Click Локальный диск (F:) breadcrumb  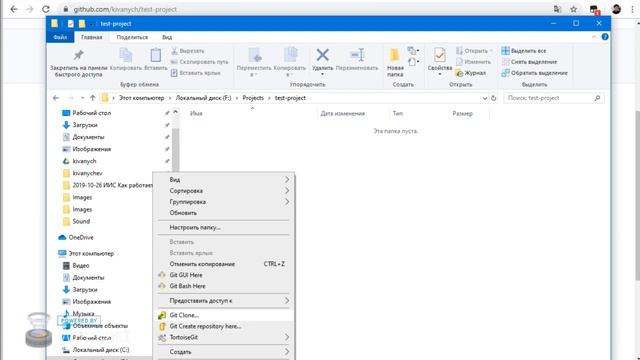(x=203, y=98)
